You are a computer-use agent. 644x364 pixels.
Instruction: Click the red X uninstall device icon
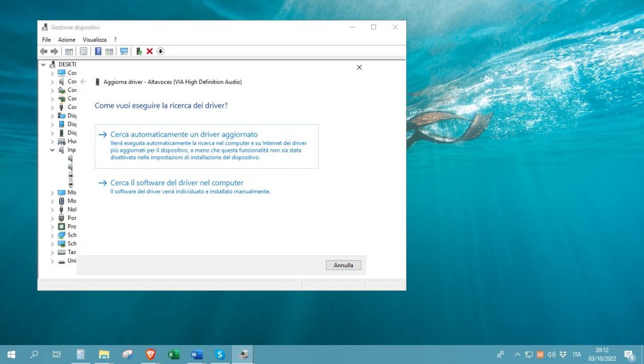[x=150, y=51]
